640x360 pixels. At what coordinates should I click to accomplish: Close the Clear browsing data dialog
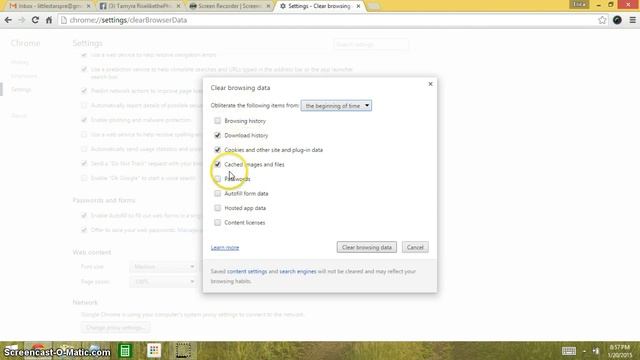[430, 84]
